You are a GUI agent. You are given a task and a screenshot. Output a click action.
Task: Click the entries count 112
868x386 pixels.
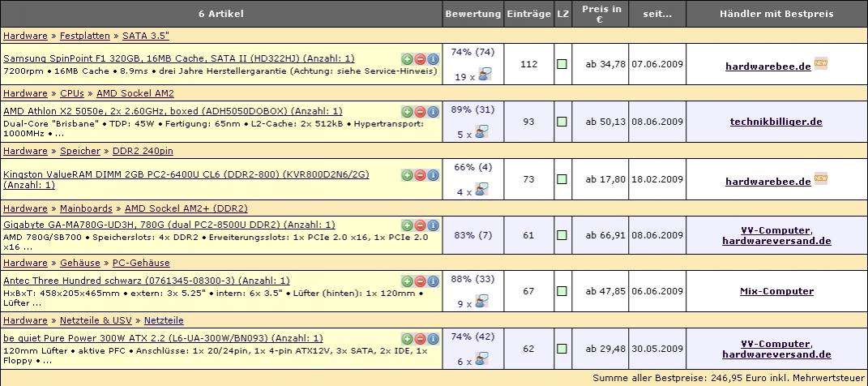(x=528, y=64)
